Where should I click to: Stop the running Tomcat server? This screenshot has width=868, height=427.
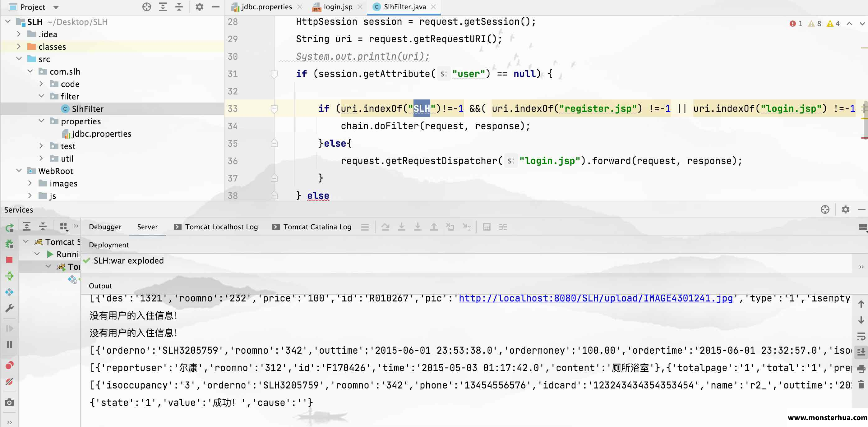coord(9,259)
